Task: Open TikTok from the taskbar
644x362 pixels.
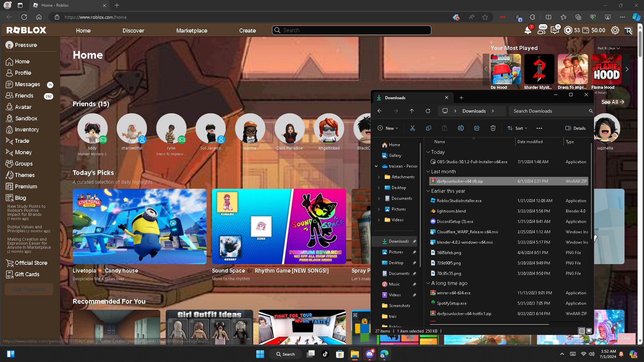Action: coord(325,354)
